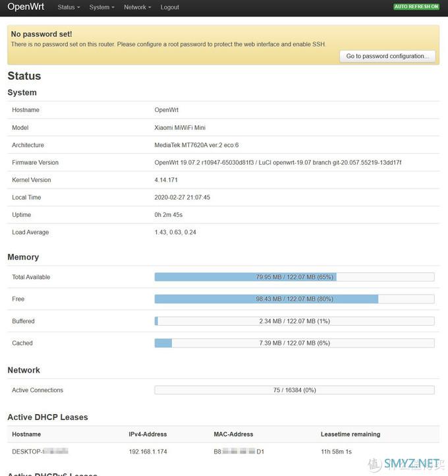448x476 pixels.
Task: Click the Hostname column header in DHCP table
Action: click(x=26, y=434)
